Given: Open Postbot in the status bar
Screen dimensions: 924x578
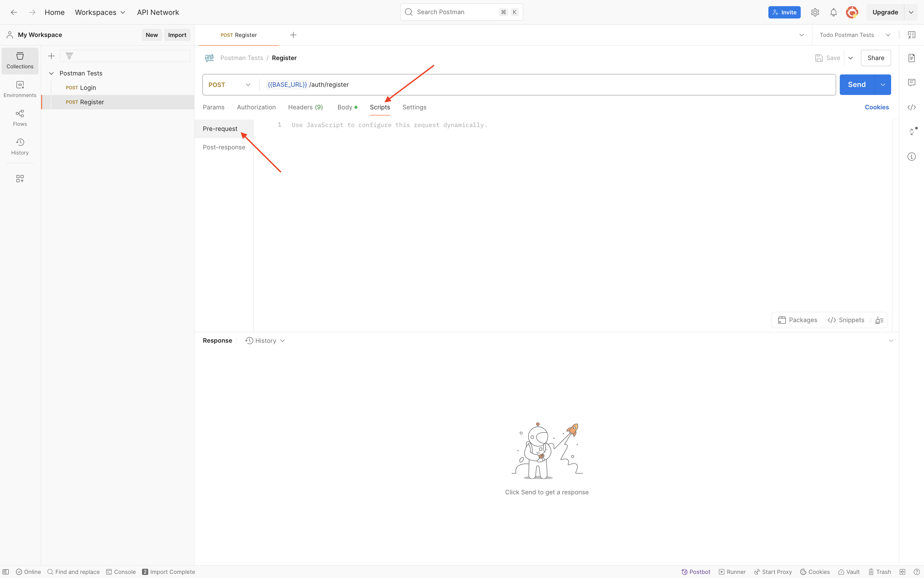Looking at the screenshot, I should coord(696,572).
